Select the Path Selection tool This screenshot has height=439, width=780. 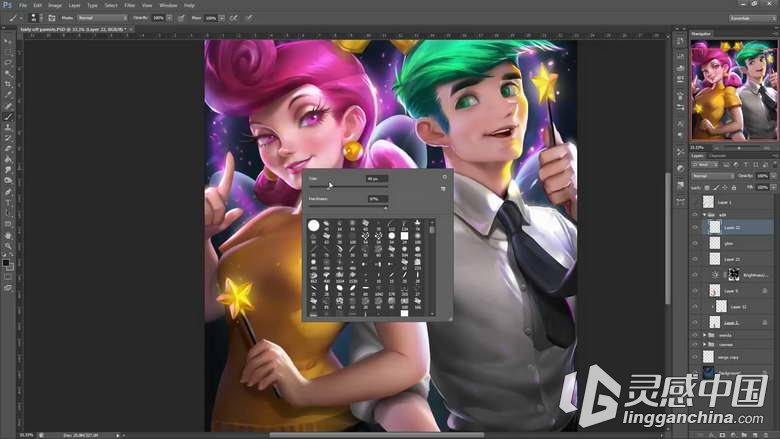click(7, 213)
